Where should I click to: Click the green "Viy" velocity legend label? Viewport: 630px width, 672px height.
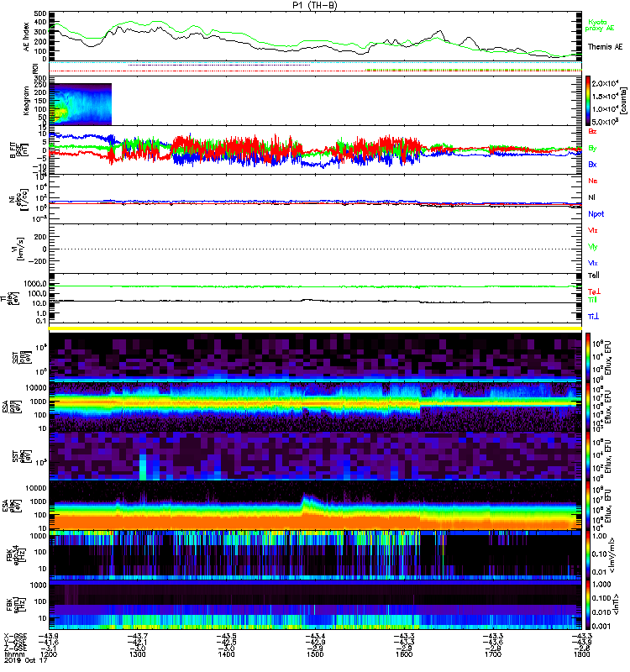(x=593, y=247)
